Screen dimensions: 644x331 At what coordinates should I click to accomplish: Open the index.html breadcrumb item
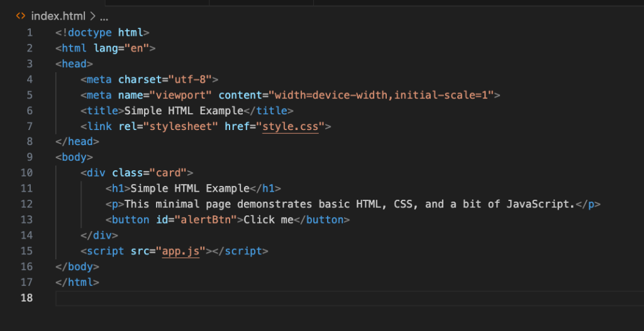(58, 16)
